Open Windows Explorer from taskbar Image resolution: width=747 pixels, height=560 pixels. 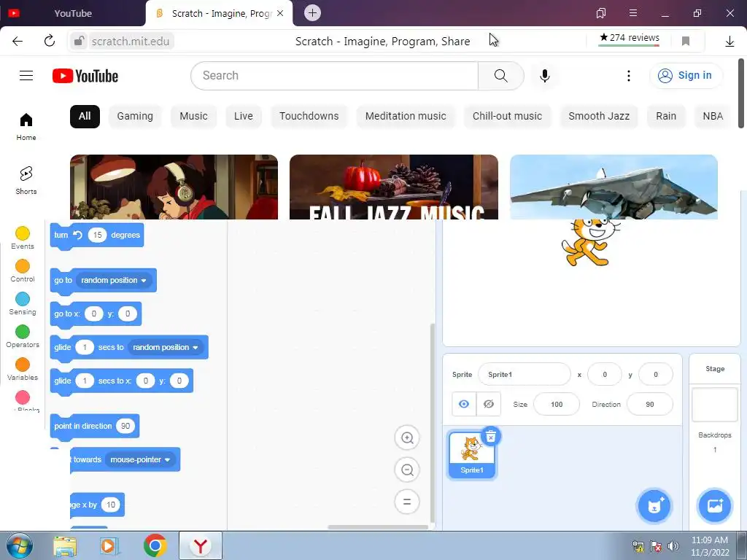[65, 546]
